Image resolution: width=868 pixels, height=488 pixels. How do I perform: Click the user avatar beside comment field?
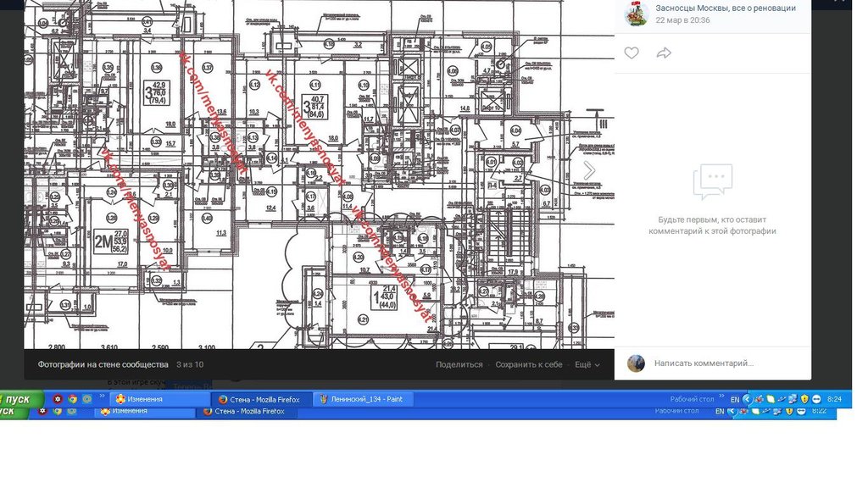[x=636, y=363]
